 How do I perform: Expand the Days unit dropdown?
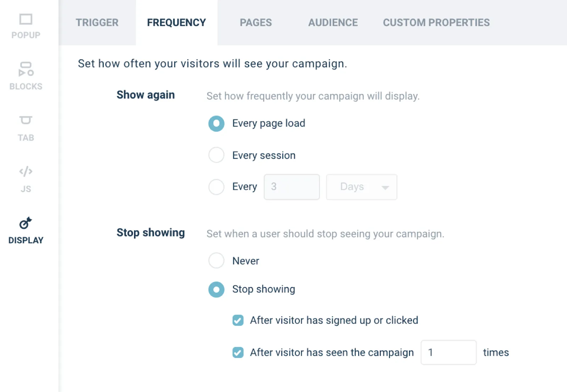point(361,187)
